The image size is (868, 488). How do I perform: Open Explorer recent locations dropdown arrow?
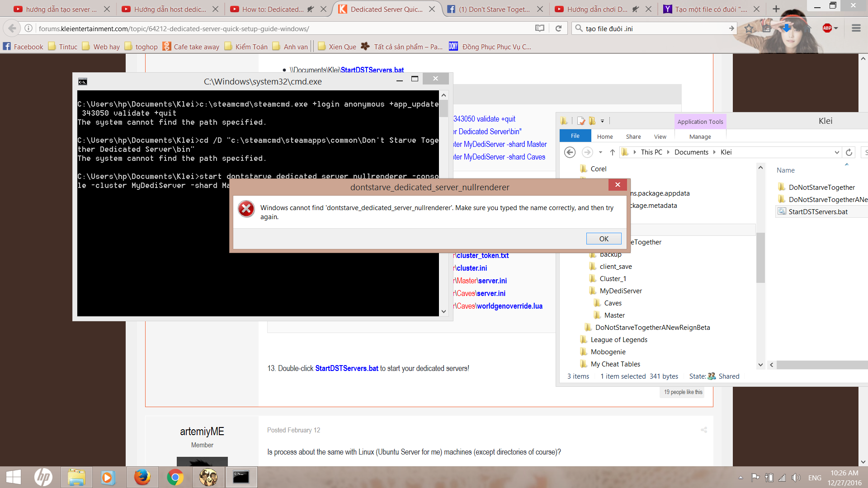click(600, 152)
